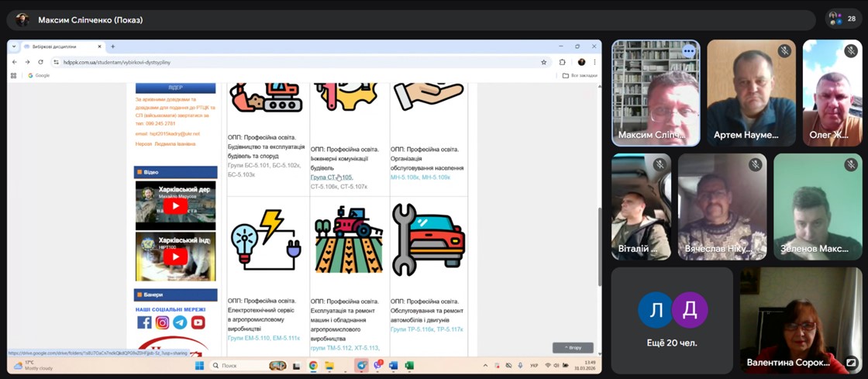Bookmark the page with star icon
The width and height of the screenshot is (868, 379).
(544, 62)
